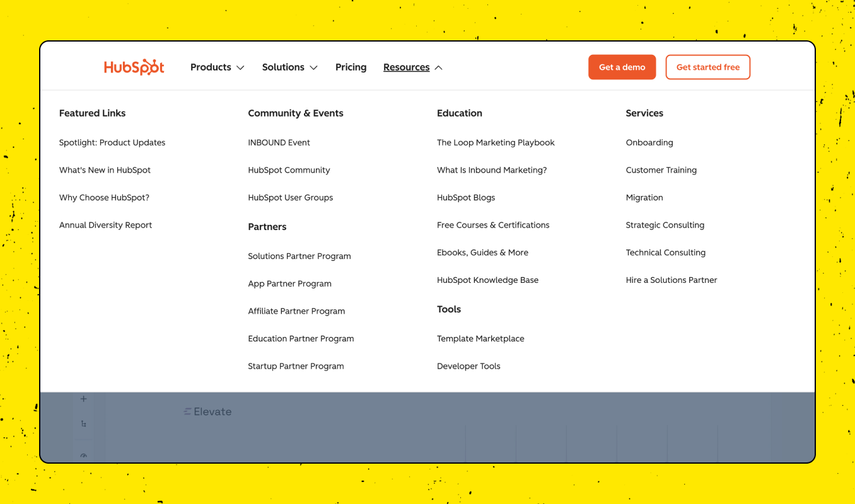
Task: Open the Annual Diversity Report
Action: [x=105, y=225]
